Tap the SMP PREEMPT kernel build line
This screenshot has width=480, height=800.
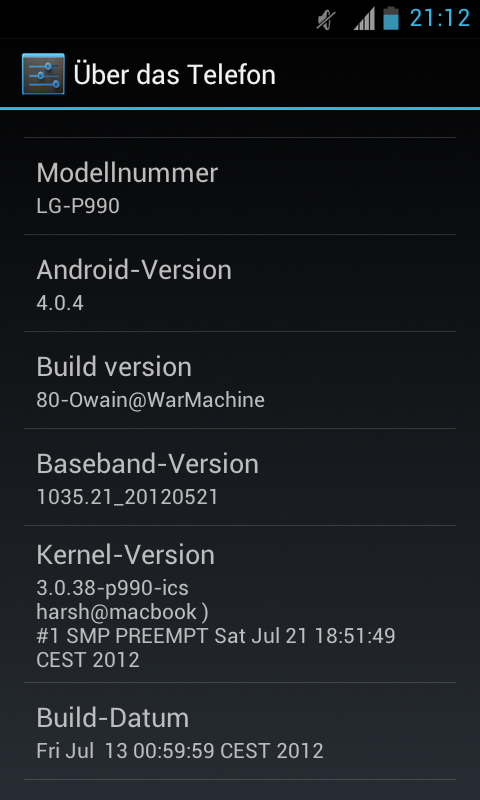[x=216, y=636]
